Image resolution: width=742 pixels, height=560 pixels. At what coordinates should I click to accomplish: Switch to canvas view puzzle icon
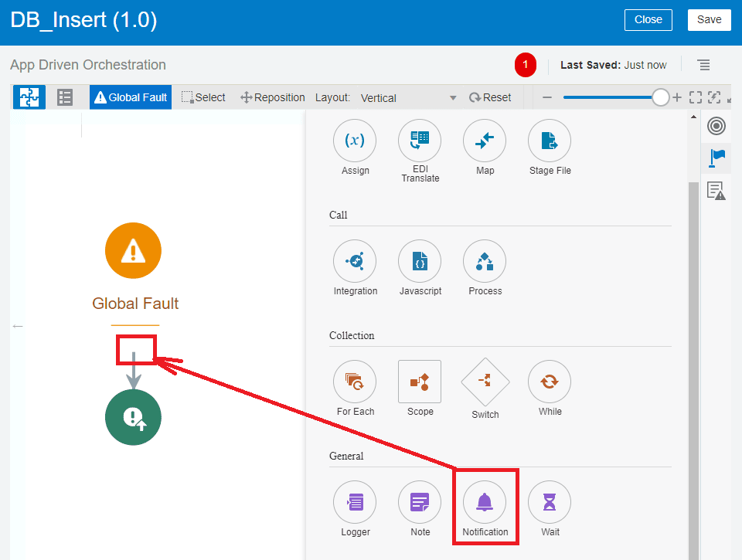(x=29, y=97)
